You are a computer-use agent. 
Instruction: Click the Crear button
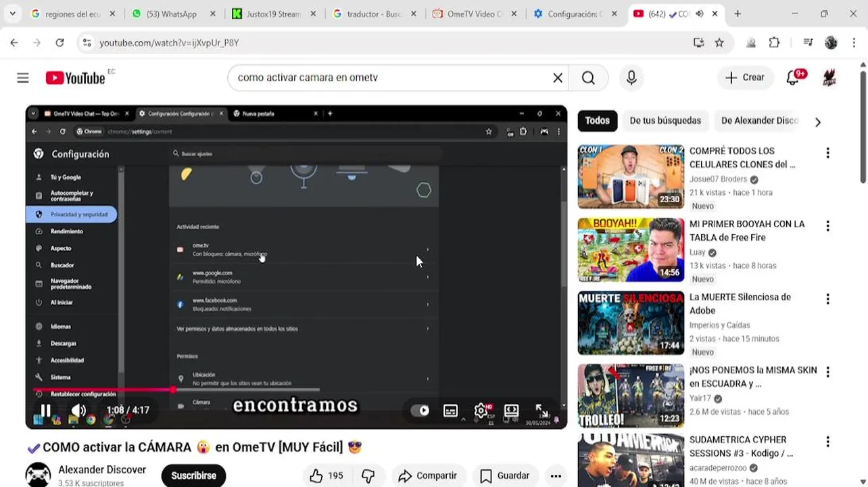(745, 78)
